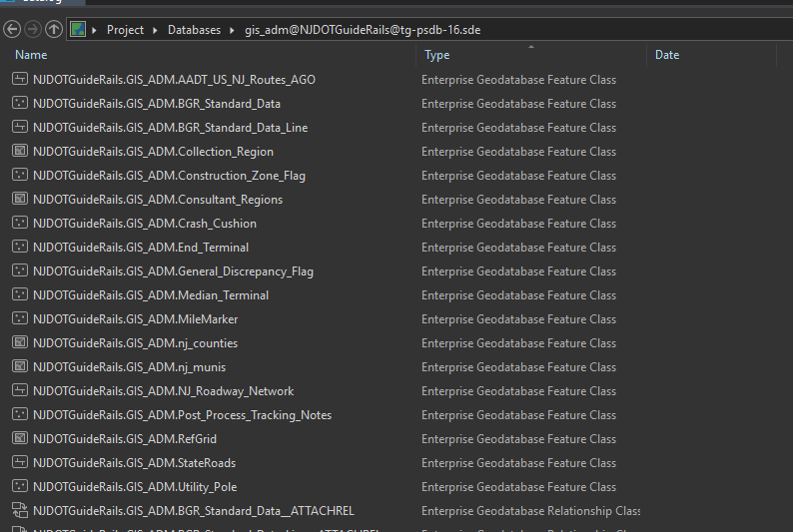Select NJDOTGuideRails.GIS_ADM.General_Discrepancy_Flag

coord(173,271)
